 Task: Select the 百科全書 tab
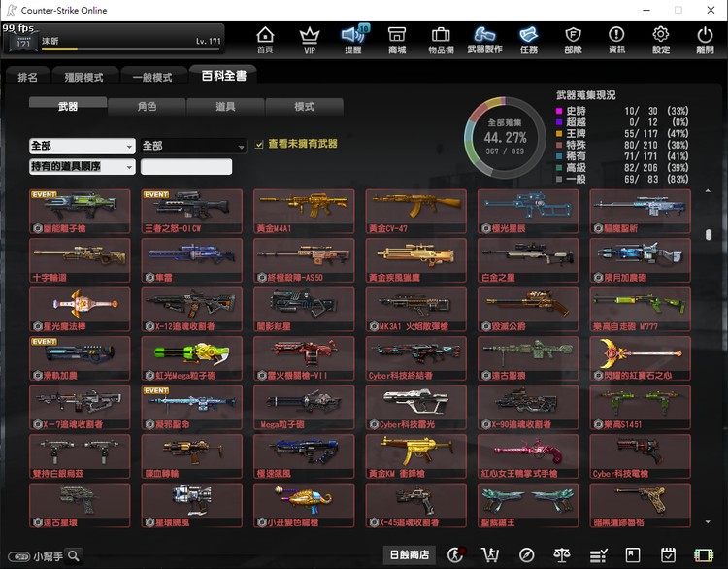point(223,76)
